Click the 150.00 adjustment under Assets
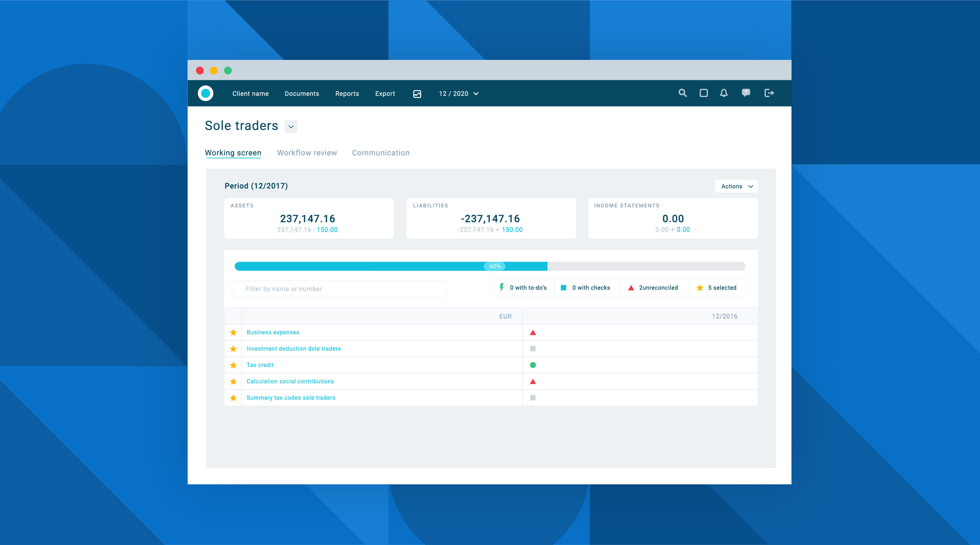Screen dimensions: 980x545 click(x=327, y=229)
